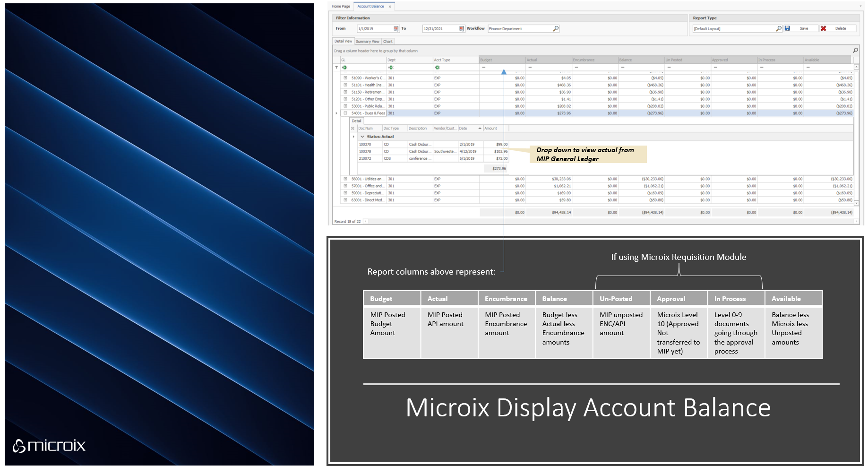This screenshot has width=868, height=466.
Task: Close the Account Balance tab
Action: coord(390,7)
